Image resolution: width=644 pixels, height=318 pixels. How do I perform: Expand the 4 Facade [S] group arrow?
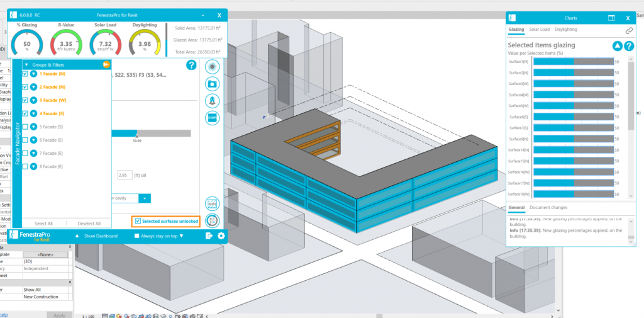point(34,113)
